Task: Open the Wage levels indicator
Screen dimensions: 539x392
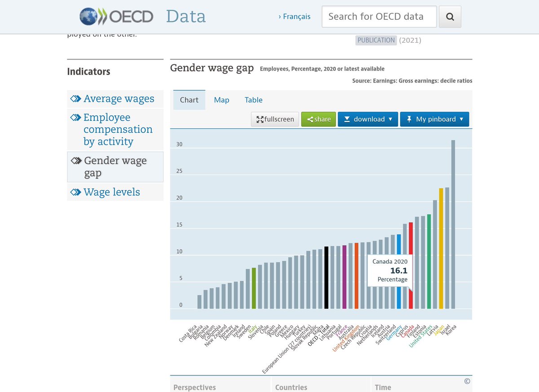Action: tap(112, 192)
